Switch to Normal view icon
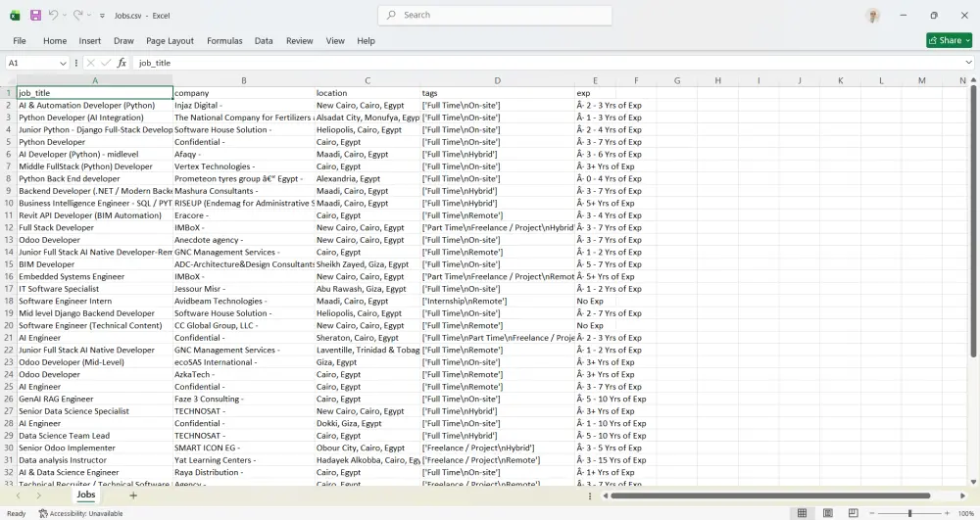 802,513
